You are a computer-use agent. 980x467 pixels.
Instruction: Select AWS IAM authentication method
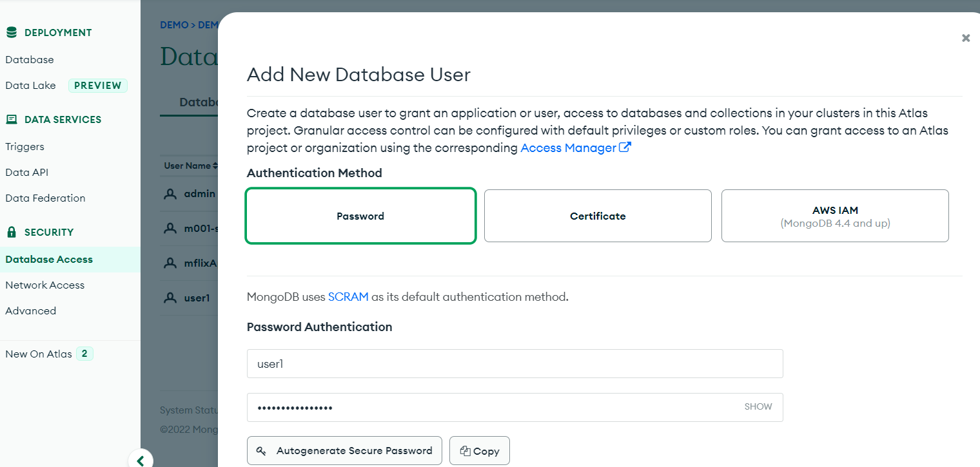pyautogui.click(x=834, y=215)
